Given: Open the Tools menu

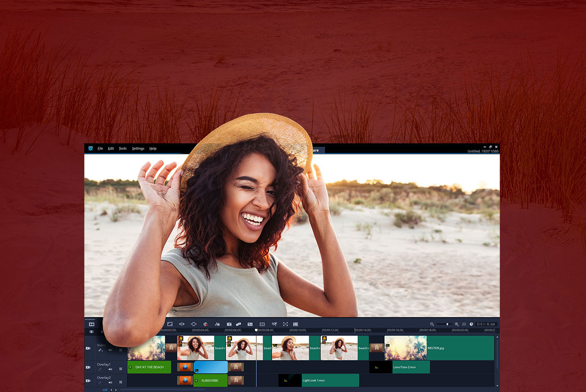Looking at the screenshot, I should [x=123, y=148].
